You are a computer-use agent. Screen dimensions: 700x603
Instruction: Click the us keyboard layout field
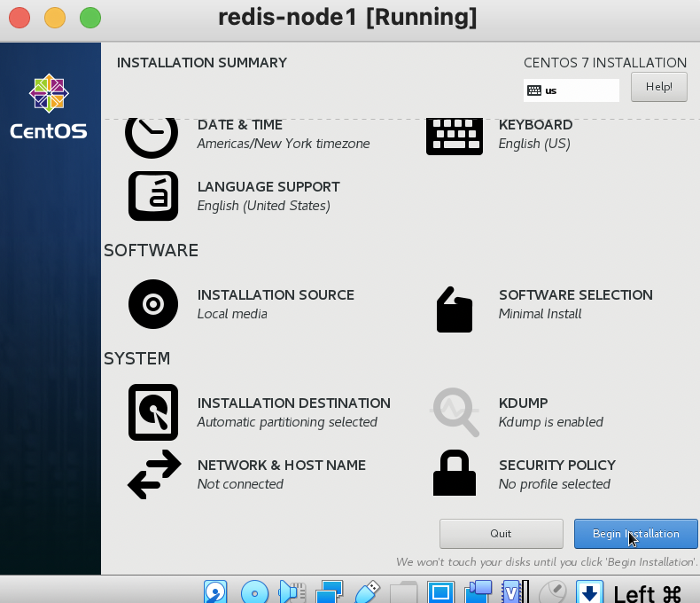[571, 90]
